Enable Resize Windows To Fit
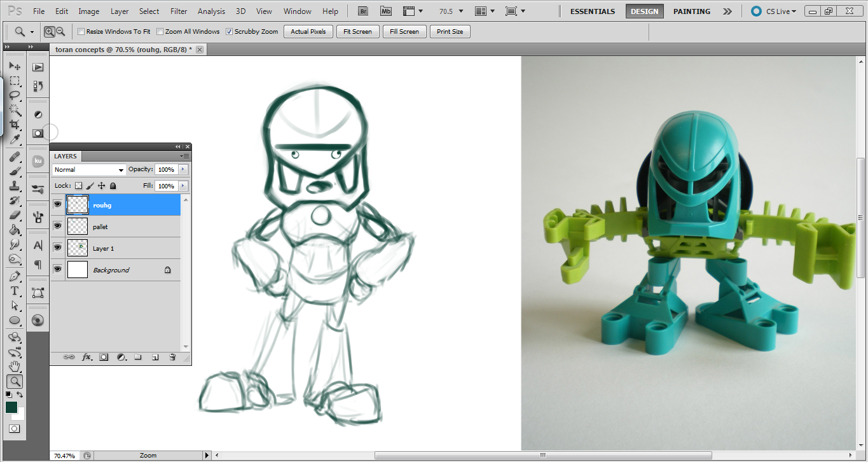 [x=81, y=31]
